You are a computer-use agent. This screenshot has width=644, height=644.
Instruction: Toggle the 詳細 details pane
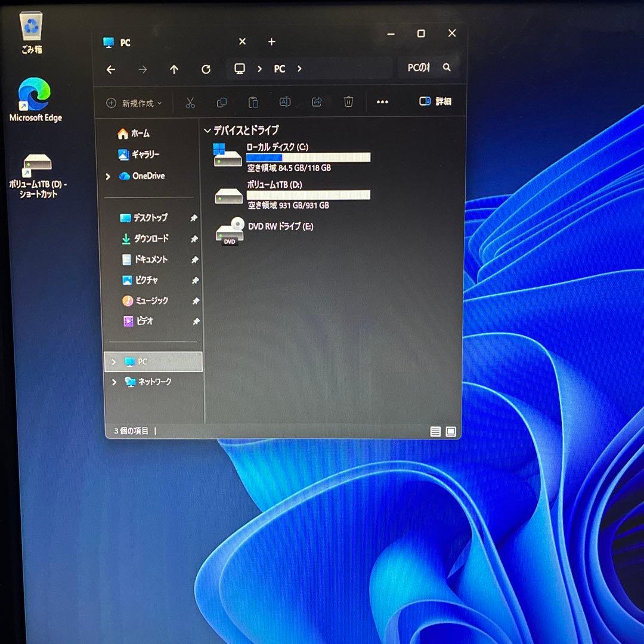click(435, 102)
